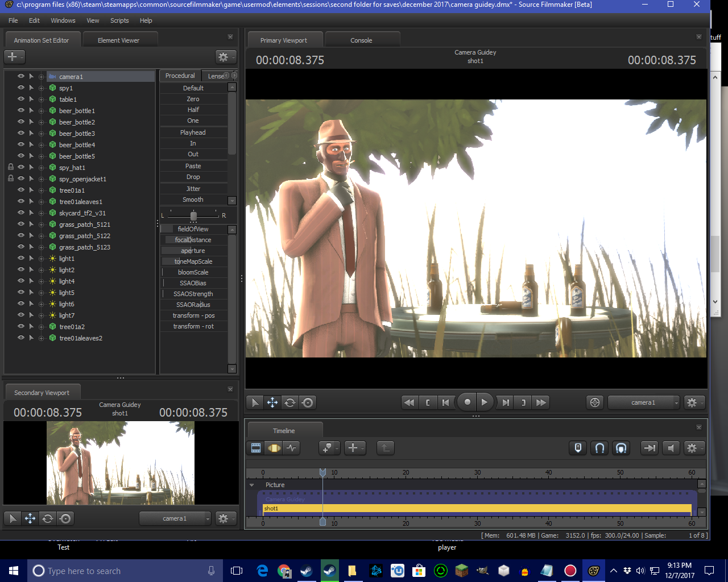This screenshot has width=728, height=582.
Task: Click the focalDistance control slider
Action: tap(193, 240)
